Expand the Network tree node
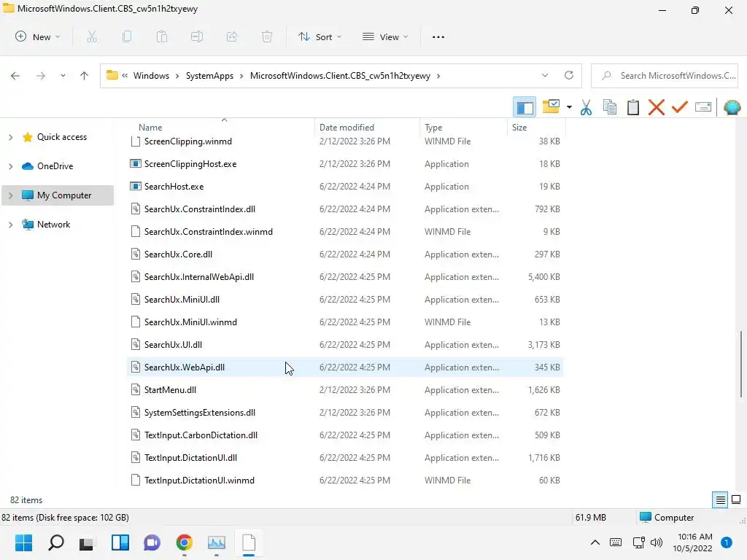This screenshot has width=747, height=560. tap(10, 225)
